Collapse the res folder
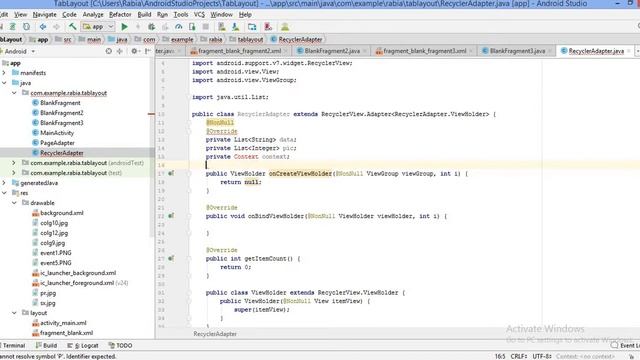 click(x=4, y=193)
